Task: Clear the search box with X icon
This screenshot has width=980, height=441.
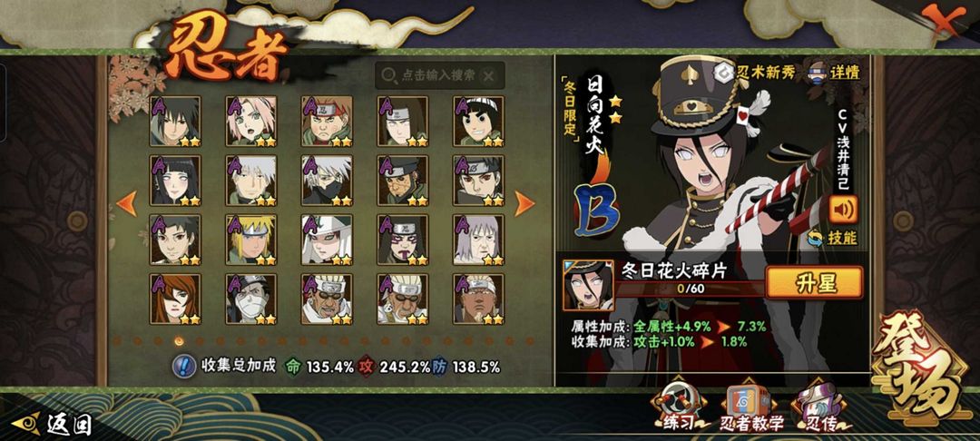Action: (489, 76)
